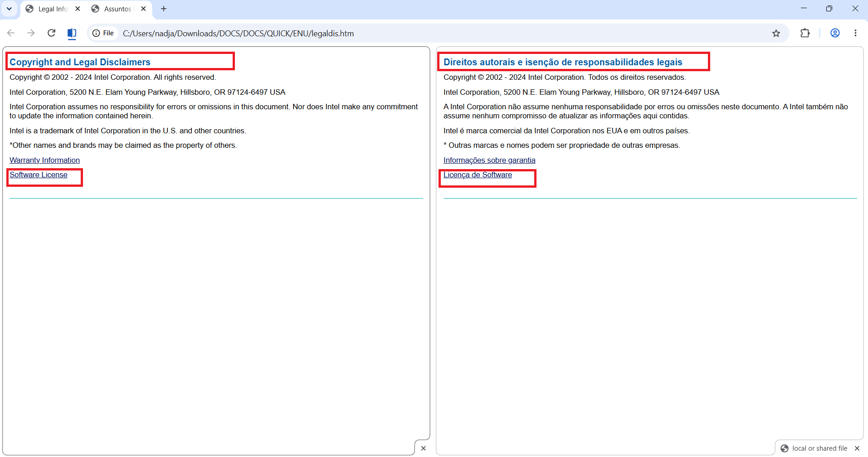This screenshot has width=868, height=457.
Task: Bookmark this page with the star
Action: 776,33
